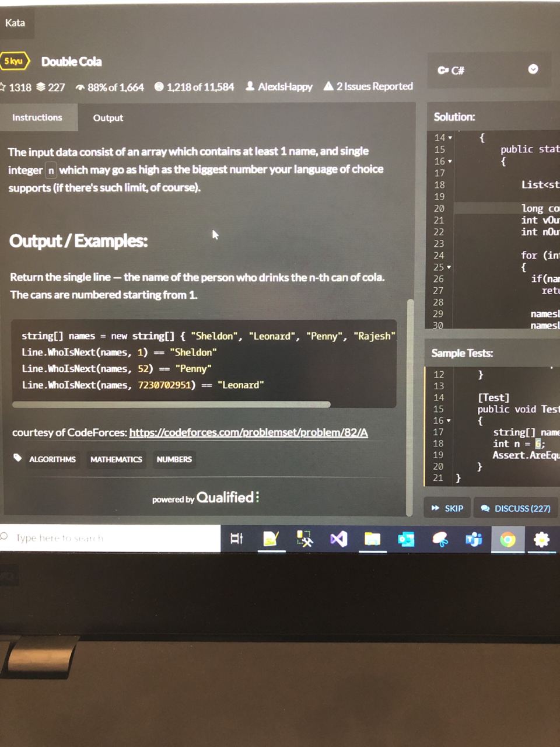Click the instructions panel vertical scrollbar
560x747 pixels.
[x=410, y=407]
